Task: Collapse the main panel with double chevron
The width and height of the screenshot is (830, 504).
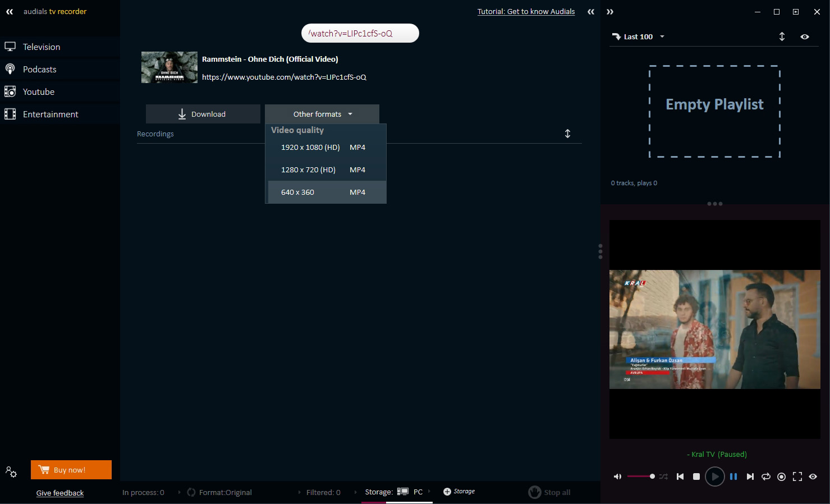Action: point(591,11)
